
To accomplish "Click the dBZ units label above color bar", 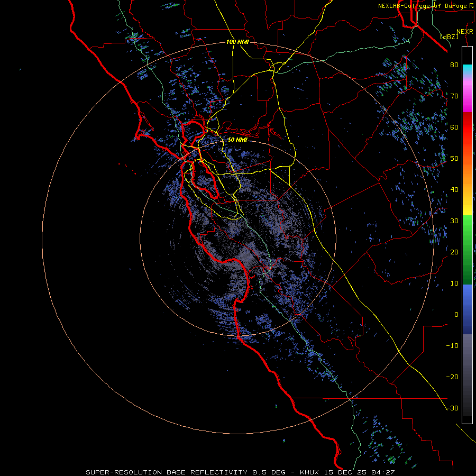I will 449,36.
